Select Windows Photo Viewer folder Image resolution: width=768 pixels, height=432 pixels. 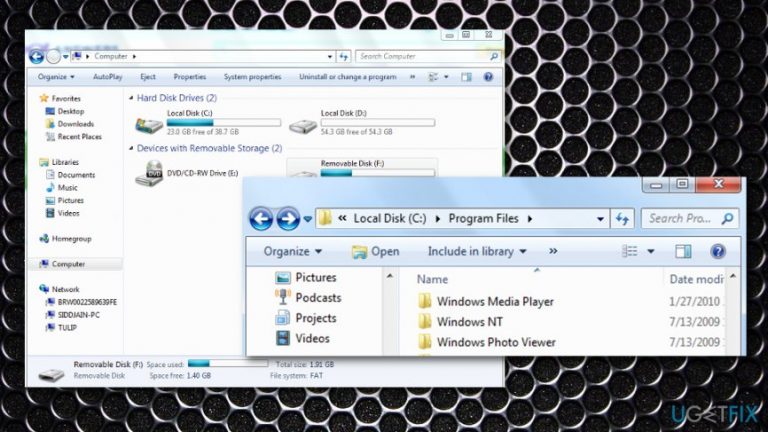(x=487, y=342)
